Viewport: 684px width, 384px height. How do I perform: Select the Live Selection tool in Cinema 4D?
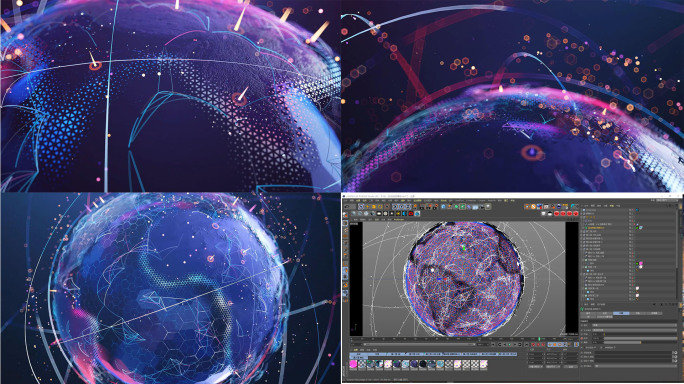[361, 206]
